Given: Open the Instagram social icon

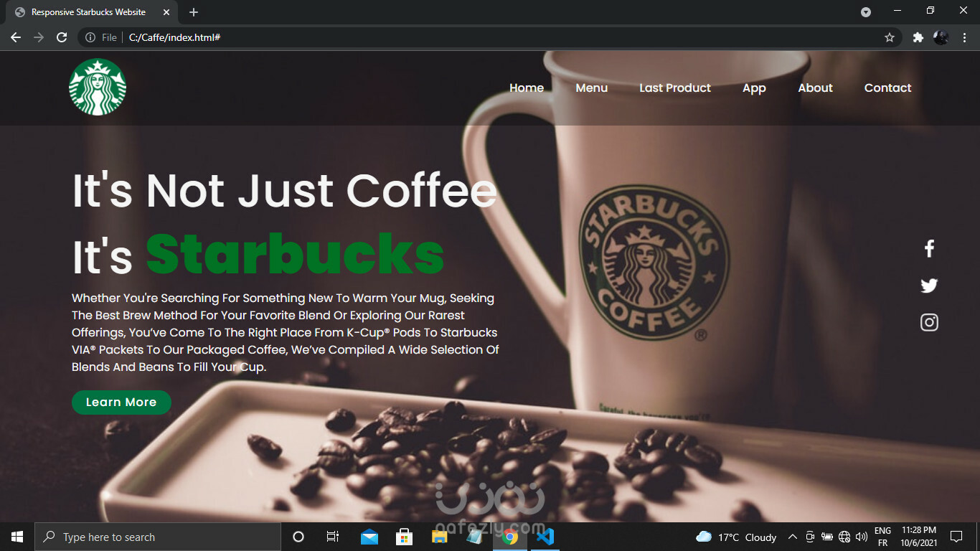Looking at the screenshot, I should coord(929,322).
